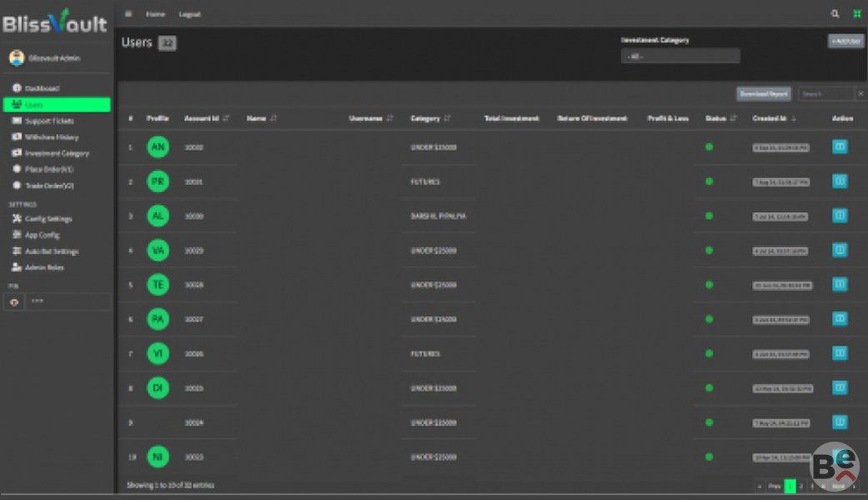Open Support Tickets in the sidebar
Viewport: 868px width, 500px height.
(49, 121)
